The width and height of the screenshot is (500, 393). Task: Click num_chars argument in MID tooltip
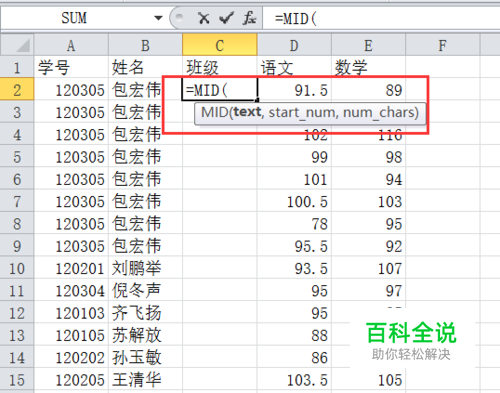point(378,112)
